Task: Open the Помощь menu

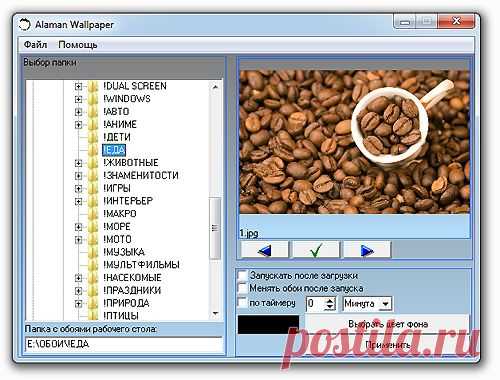Action: pos(78,44)
